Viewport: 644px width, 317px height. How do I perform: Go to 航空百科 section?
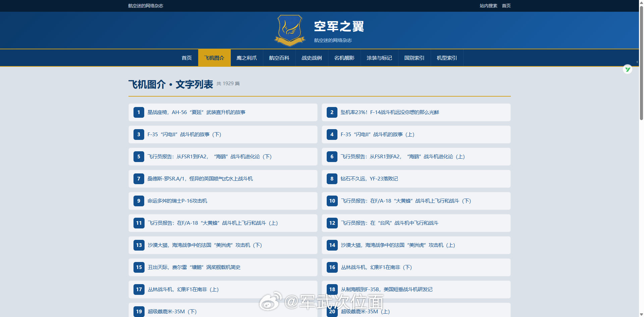tap(279, 58)
